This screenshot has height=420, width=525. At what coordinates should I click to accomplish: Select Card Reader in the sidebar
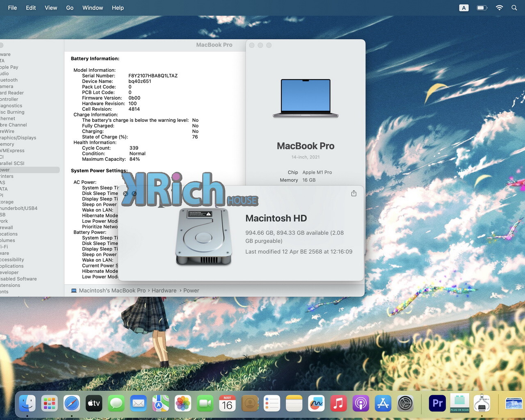[12, 93]
